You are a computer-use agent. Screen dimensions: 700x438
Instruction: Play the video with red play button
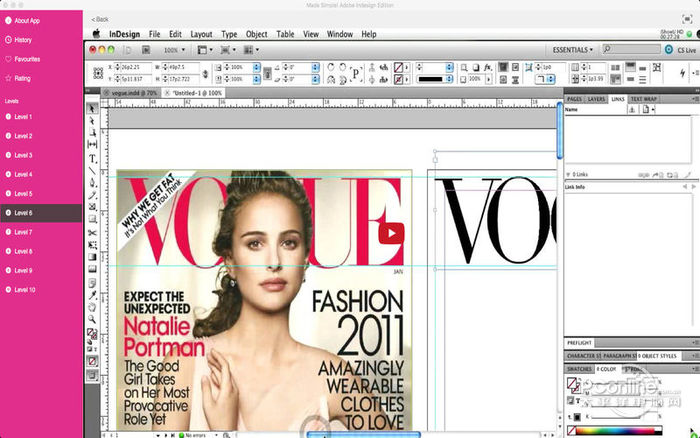[392, 233]
